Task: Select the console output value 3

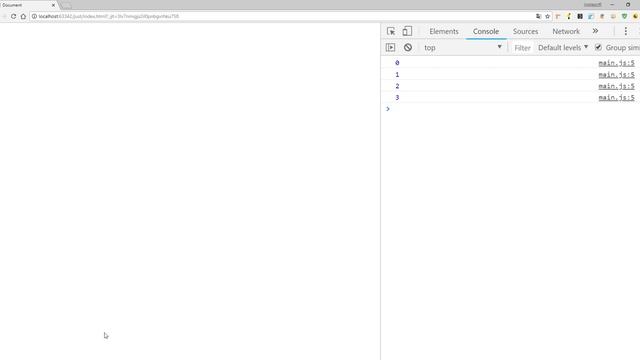Action: point(397,98)
